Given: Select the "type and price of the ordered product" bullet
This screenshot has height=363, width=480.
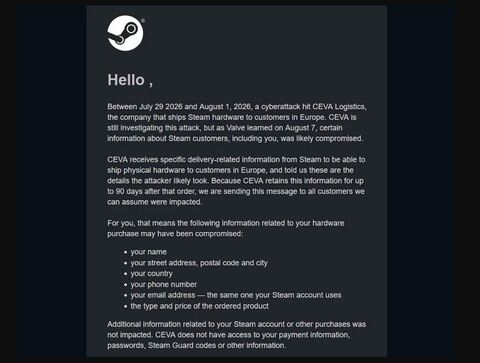Looking at the screenshot, I should (199, 306).
